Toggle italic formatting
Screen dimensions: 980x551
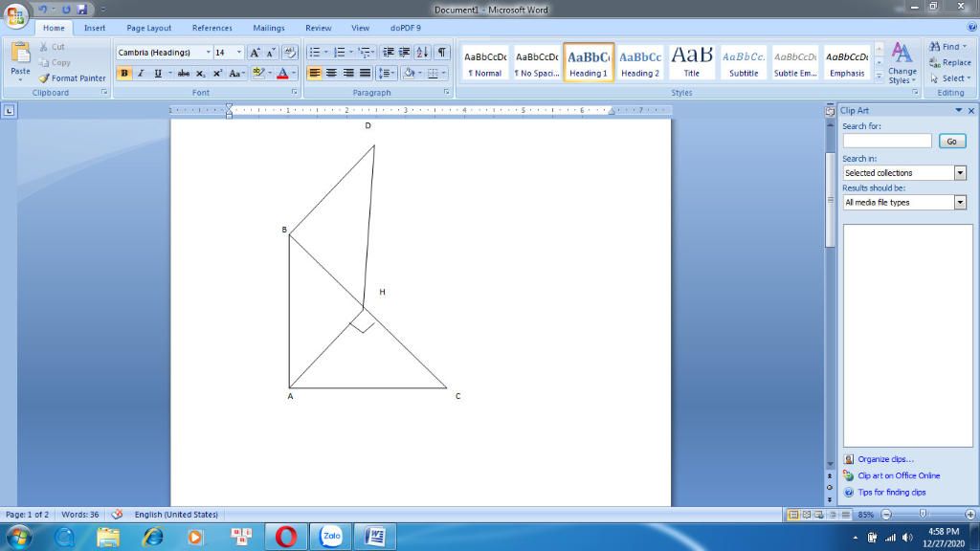tap(141, 73)
